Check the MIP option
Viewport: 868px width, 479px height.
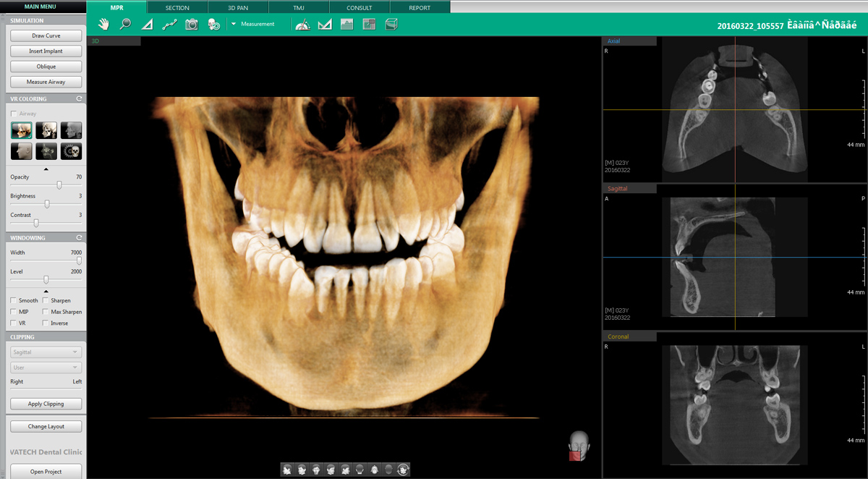tap(12, 311)
